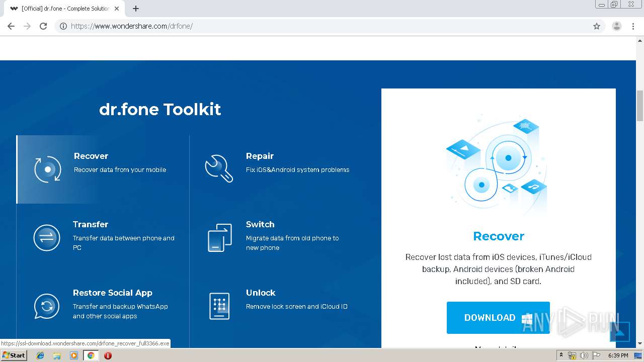Click the browser forward arrow

[27, 26]
